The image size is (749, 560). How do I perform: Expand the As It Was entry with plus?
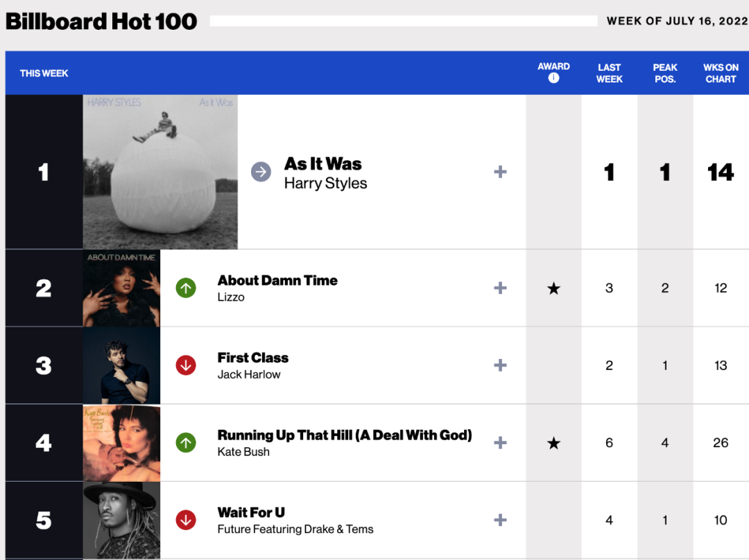click(500, 172)
